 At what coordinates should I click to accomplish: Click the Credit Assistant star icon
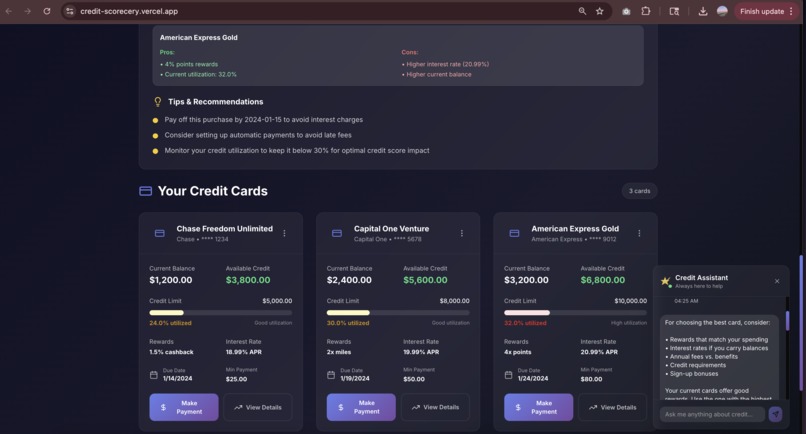click(x=665, y=281)
